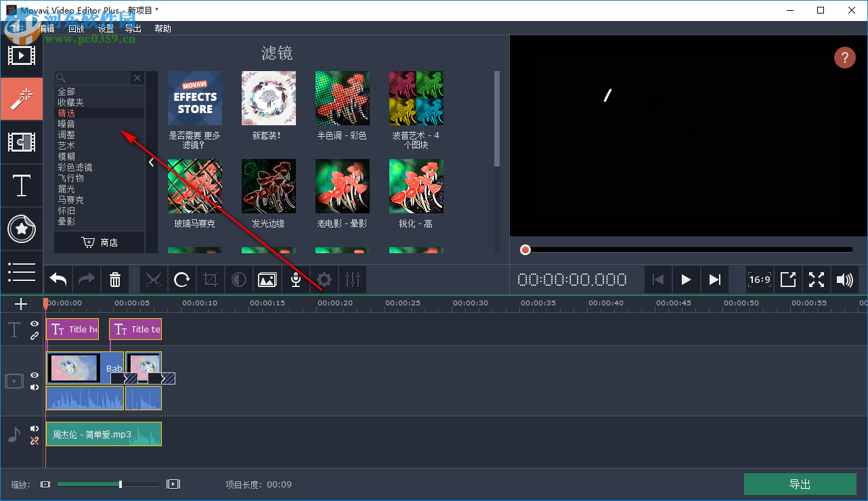The height and width of the screenshot is (501, 868).
Task: Select the 玻璃马赛克 filter thumbnail
Action: 194,186
